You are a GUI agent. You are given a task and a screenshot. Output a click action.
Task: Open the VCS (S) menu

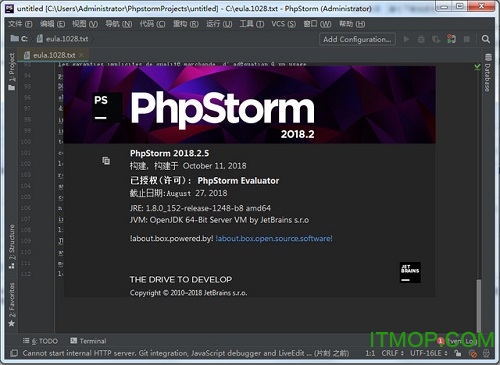tap(283, 24)
